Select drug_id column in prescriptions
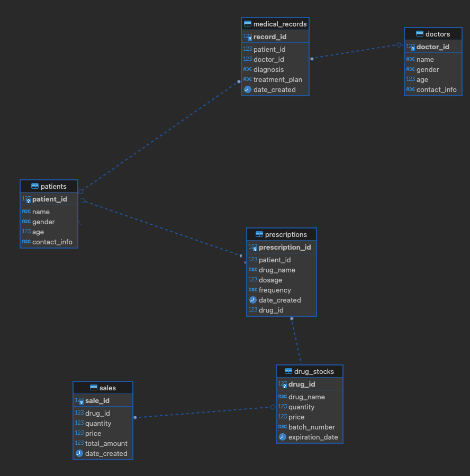The image size is (470, 476). 282,310
